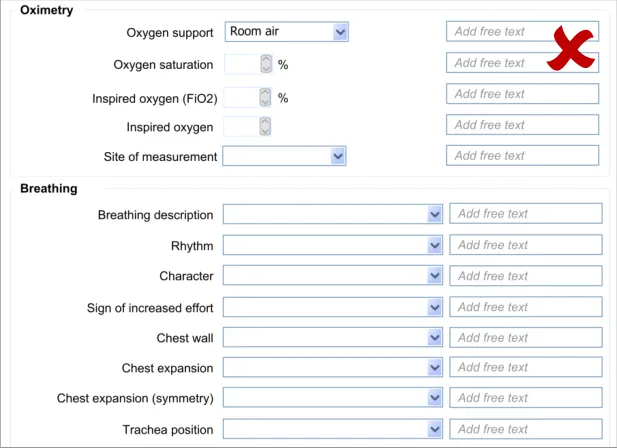Click the Oxygen saturation stepper arrows

[265, 64]
